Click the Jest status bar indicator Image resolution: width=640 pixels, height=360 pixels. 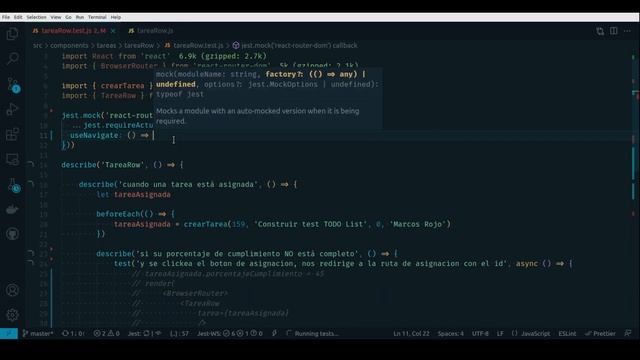144,333
